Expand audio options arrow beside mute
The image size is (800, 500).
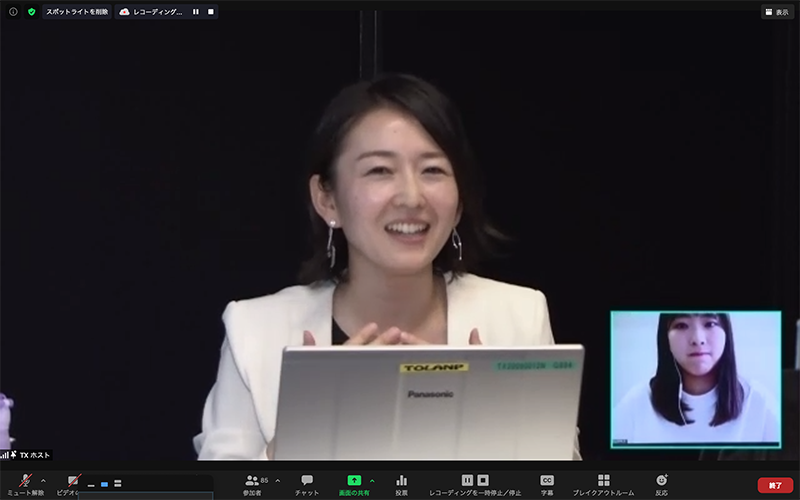tap(43, 480)
